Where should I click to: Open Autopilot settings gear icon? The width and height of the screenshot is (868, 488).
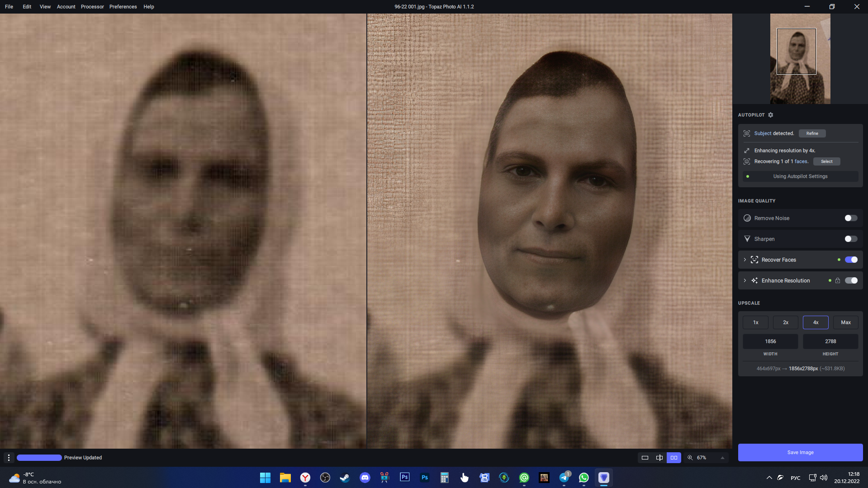(x=771, y=115)
